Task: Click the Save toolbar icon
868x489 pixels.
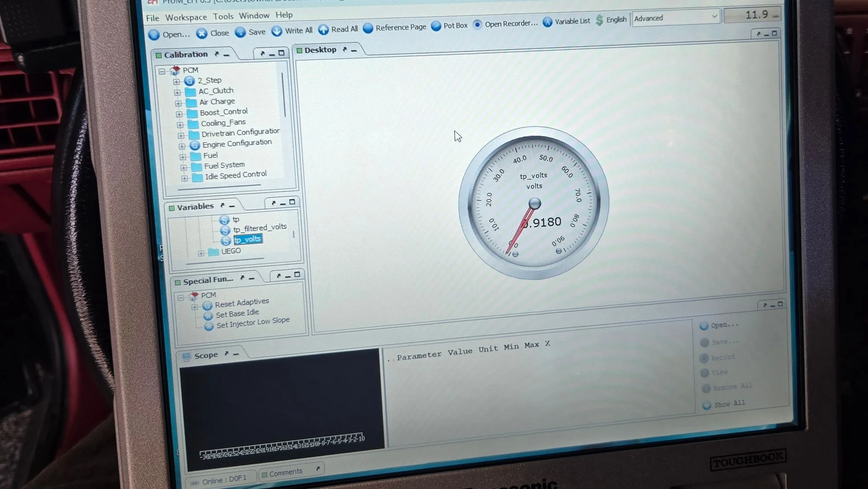Action: click(x=240, y=32)
